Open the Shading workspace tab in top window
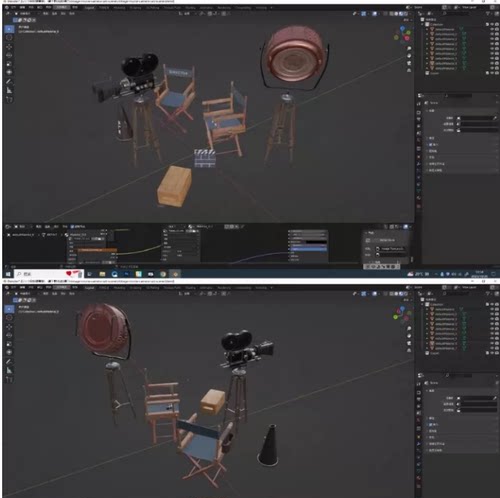Screen dimensions: 500x498 [x=190, y=7]
